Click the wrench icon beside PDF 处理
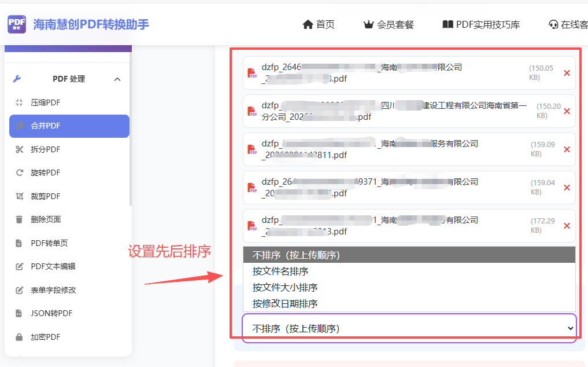This screenshot has width=588, height=367. 17,79
